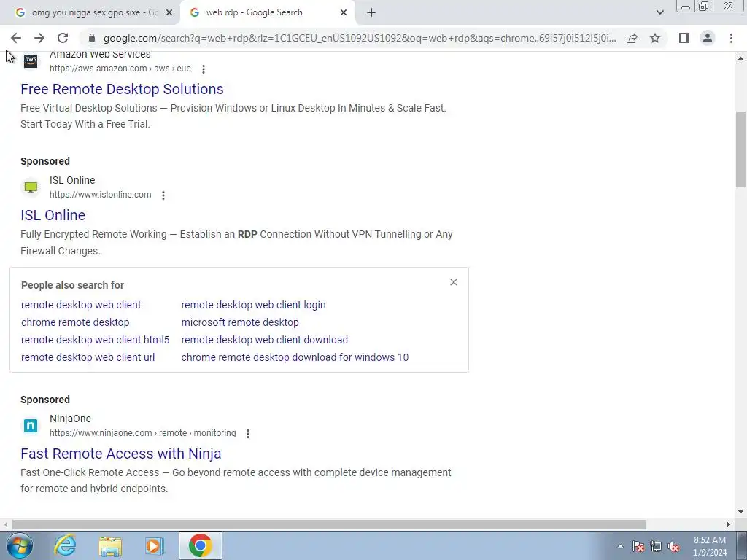This screenshot has height=560, width=747.
Task: Reload the current page
Action: click(63, 38)
